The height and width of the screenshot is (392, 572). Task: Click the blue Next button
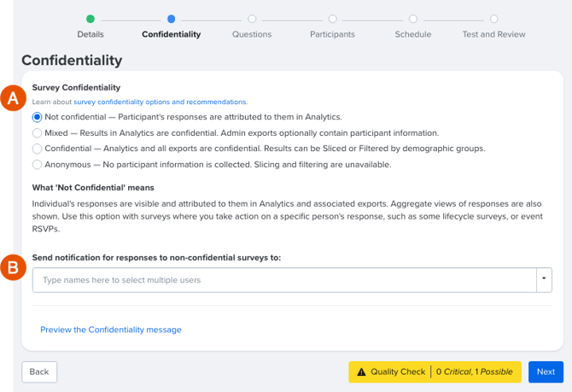tap(546, 372)
